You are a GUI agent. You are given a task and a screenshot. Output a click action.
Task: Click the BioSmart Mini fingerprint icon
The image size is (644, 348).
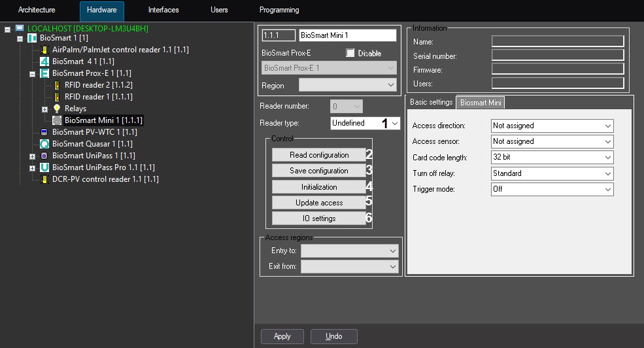point(57,120)
